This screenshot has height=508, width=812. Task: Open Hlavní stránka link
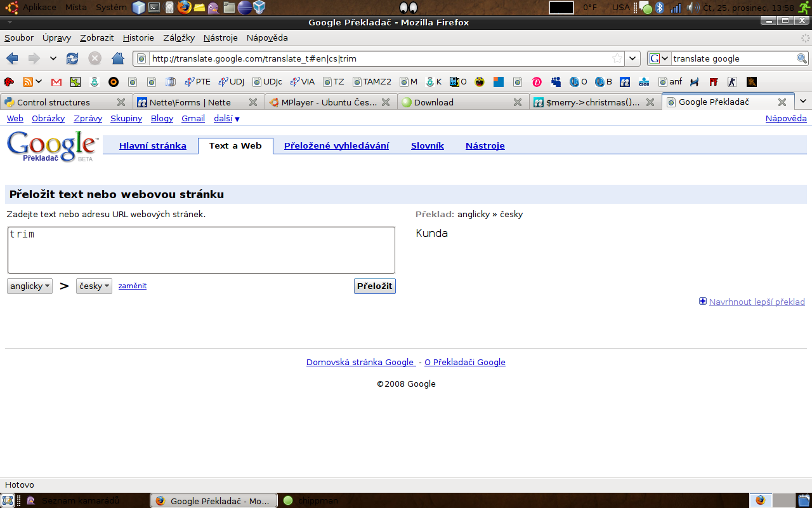pos(153,145)
